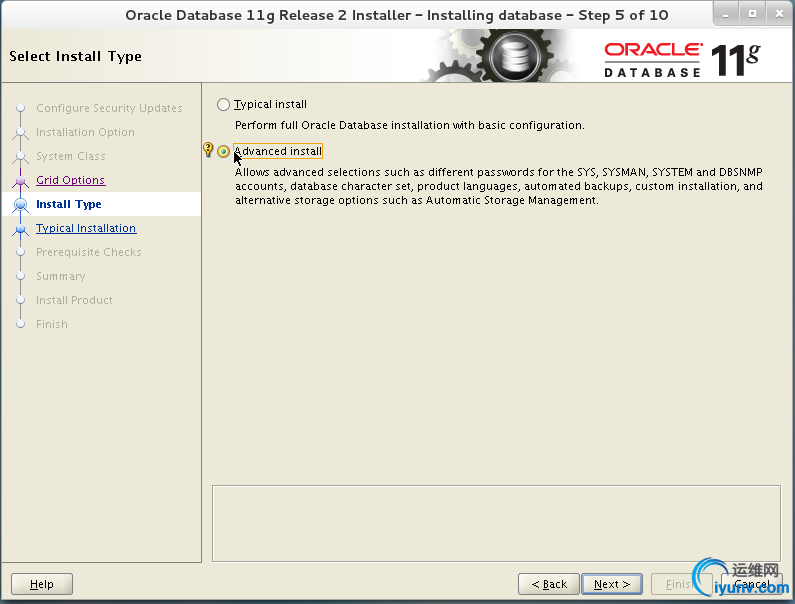Click the Typical install description text
This screenshot has height=604, width=795.
pyautogui.click(x=410, y=125)
